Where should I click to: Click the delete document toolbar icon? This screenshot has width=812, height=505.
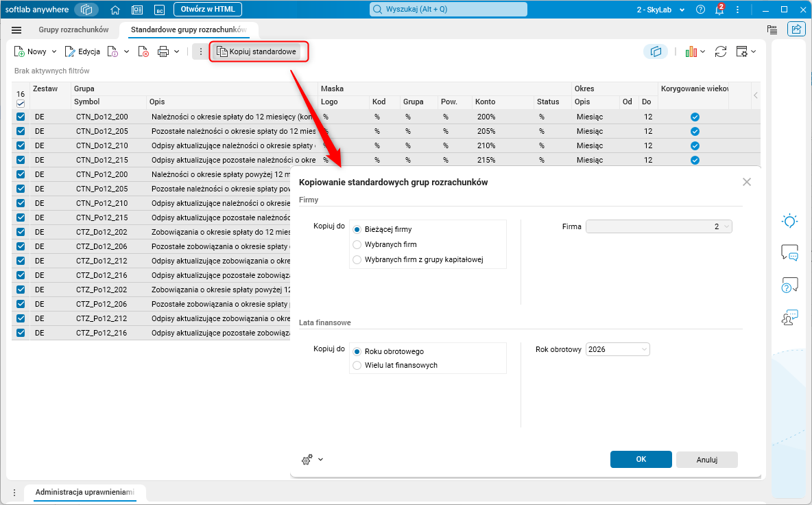click(143, 51)
